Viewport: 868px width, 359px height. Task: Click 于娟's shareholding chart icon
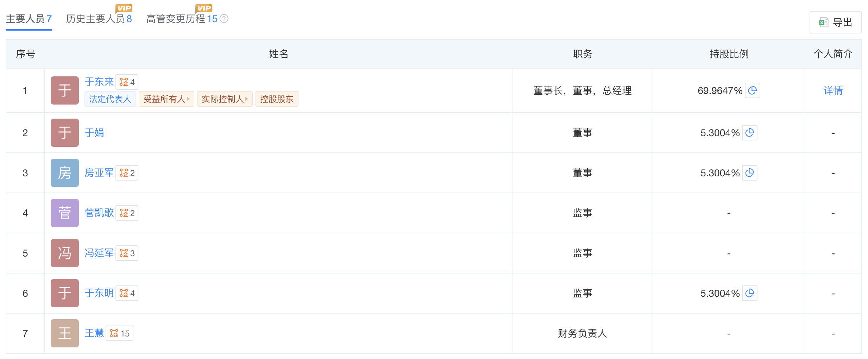749,133
